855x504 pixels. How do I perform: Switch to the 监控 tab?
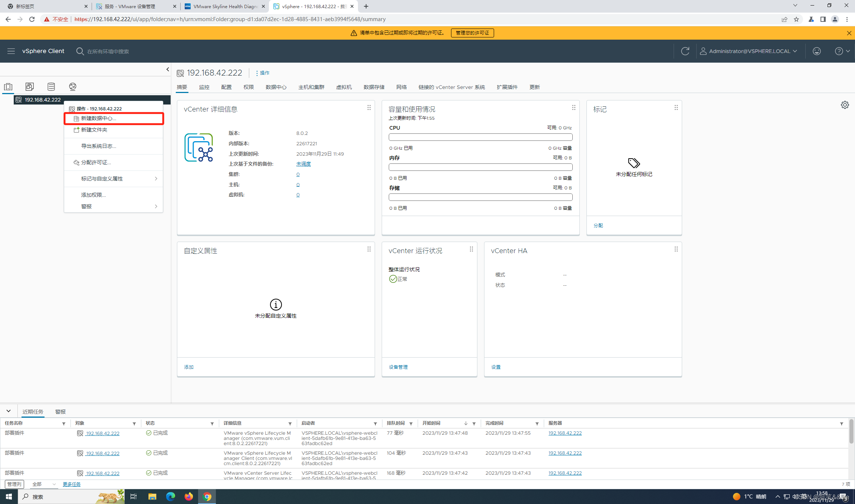204,87
